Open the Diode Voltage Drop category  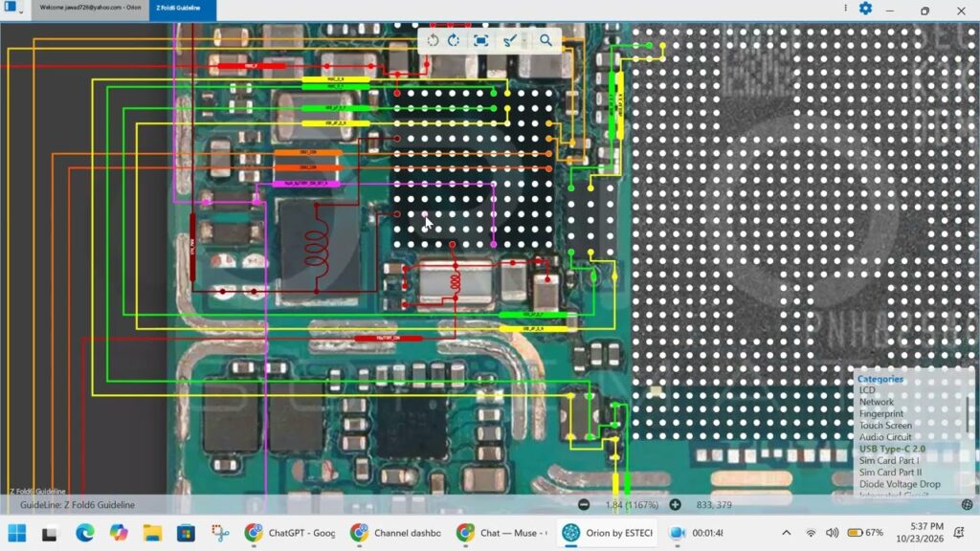click(900, 484)
